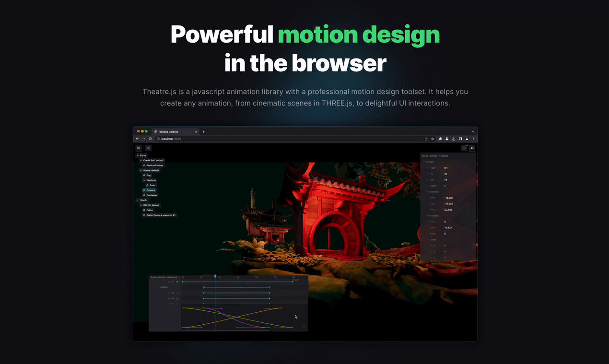Collapse Credit Roll: default sheet

pyautogui.click(x=141, y=160)
